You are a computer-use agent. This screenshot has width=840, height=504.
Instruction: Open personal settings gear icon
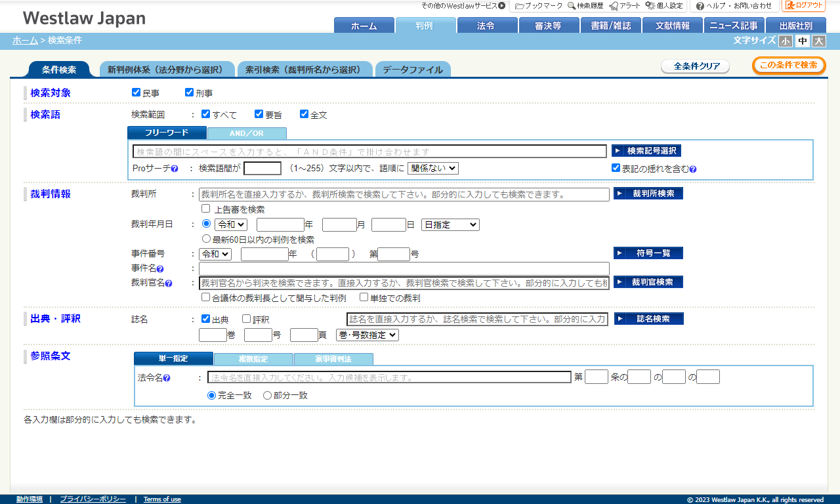pyautogui.click(x=650, y=5)
